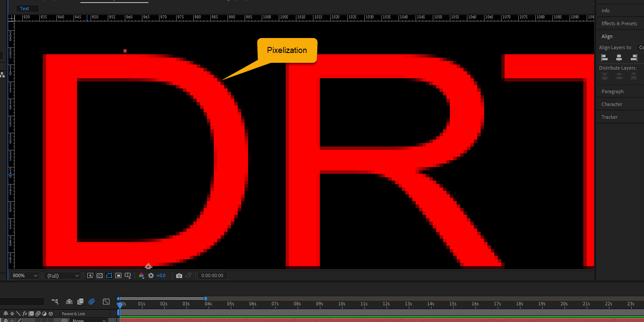Click the Fast Previews lightning icon
644x322 pixels.
pos(90,275)
